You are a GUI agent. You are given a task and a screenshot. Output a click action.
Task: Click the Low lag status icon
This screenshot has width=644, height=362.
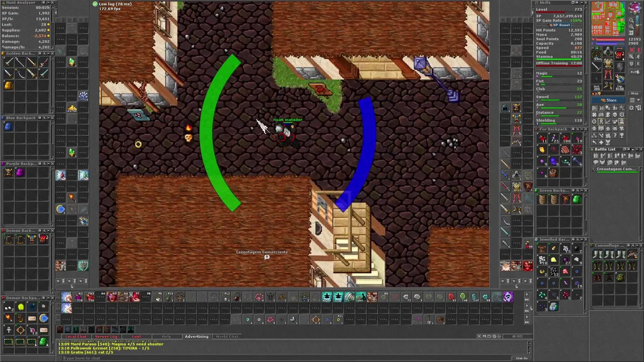[95, 4]
